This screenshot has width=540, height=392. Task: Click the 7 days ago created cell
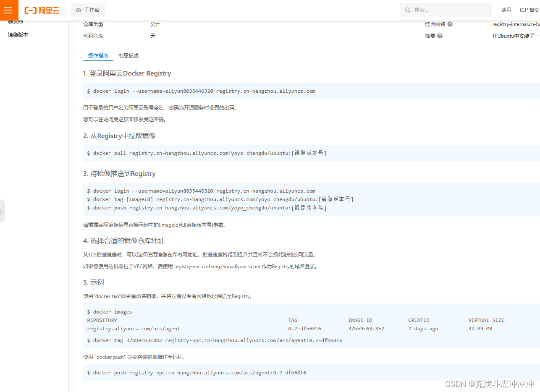(x=423, y=329)
